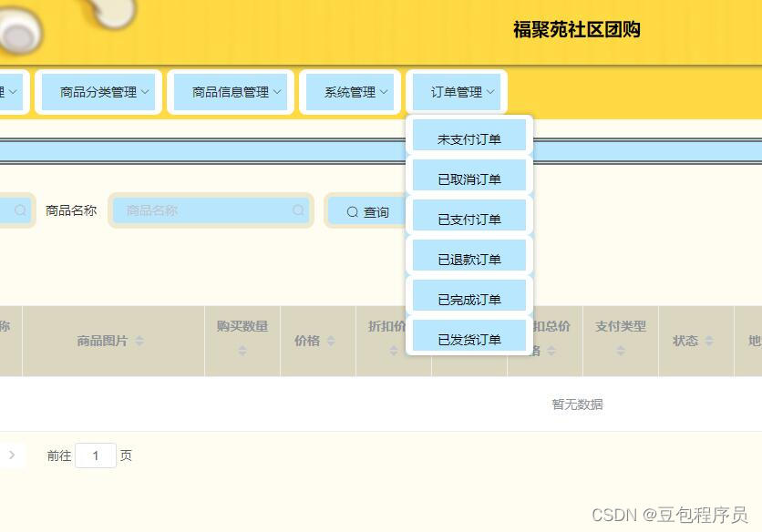The image size is (762, 532).
Task: Click the next page arrow in pagination
Action: (11, 455)
